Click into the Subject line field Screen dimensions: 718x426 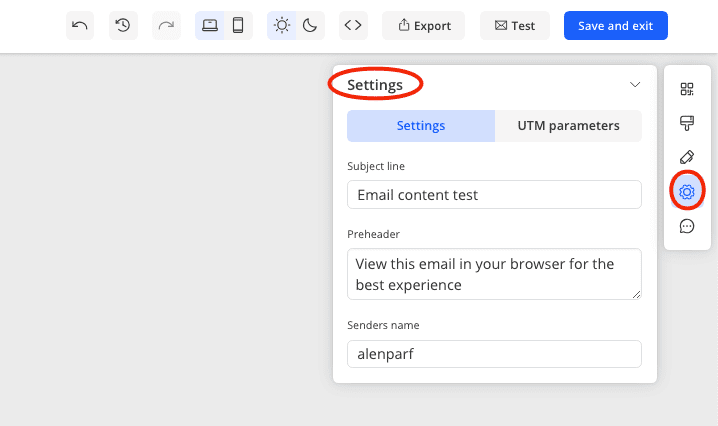pyautogui.click(x=494, y=195)
